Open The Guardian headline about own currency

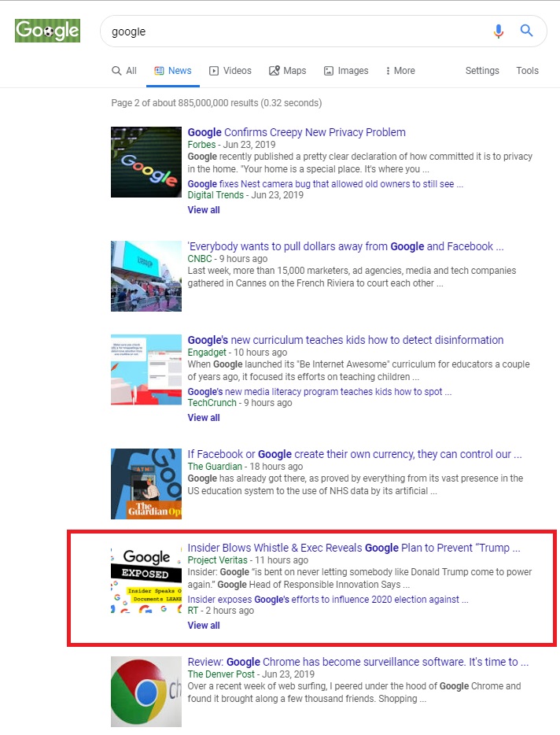tap(354, 454)
